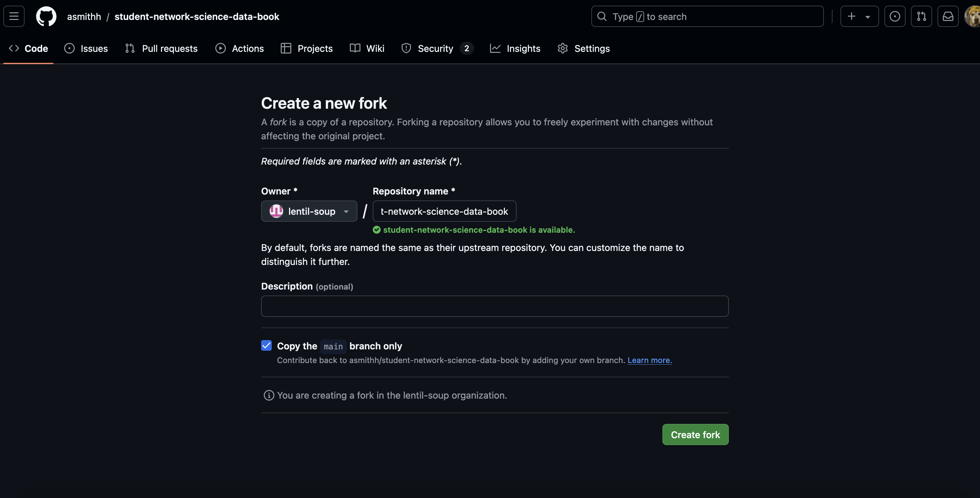Open the notifications inbox icon
980x498 pixels.
(x=948, y=16)
